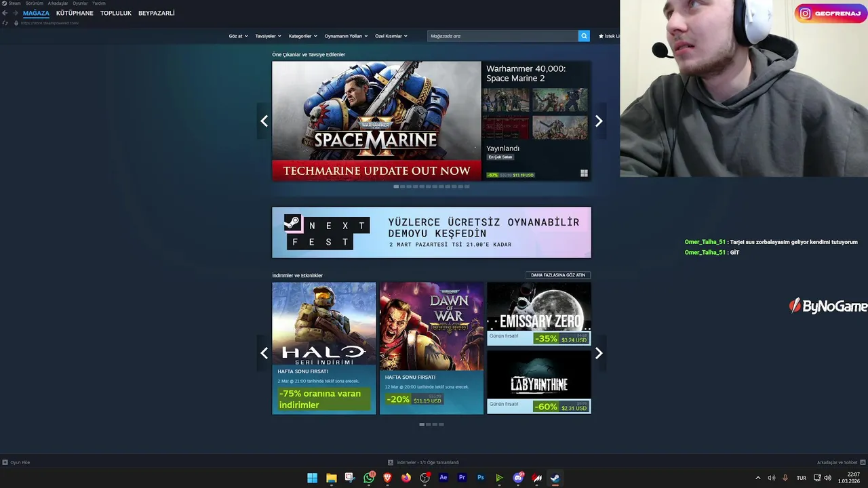Reload the store page
The height and width of the screenshot is (488, 868).
[x=5, y=23]
